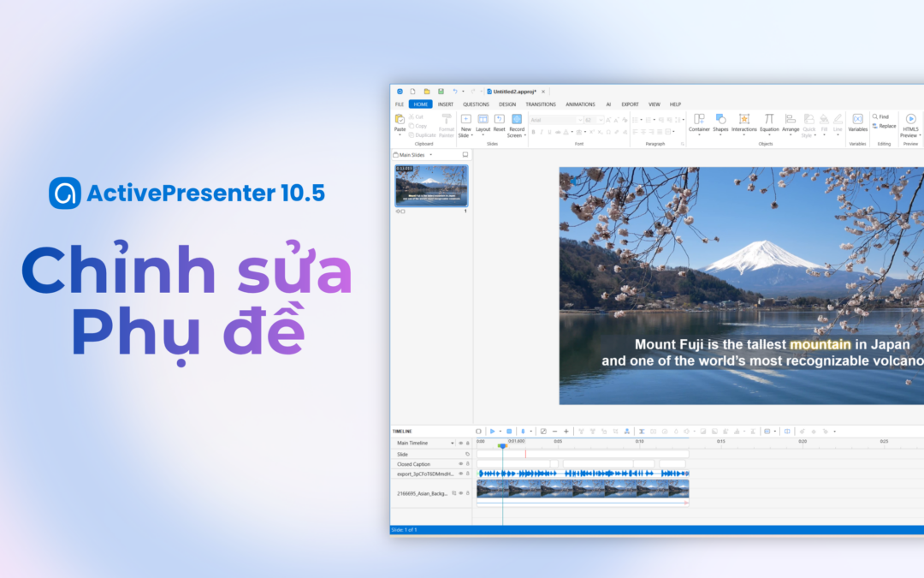The width and height of the screenshot is (924, 578).
Task: Click the Equation tool icon
Action: (x=769, y=120)
